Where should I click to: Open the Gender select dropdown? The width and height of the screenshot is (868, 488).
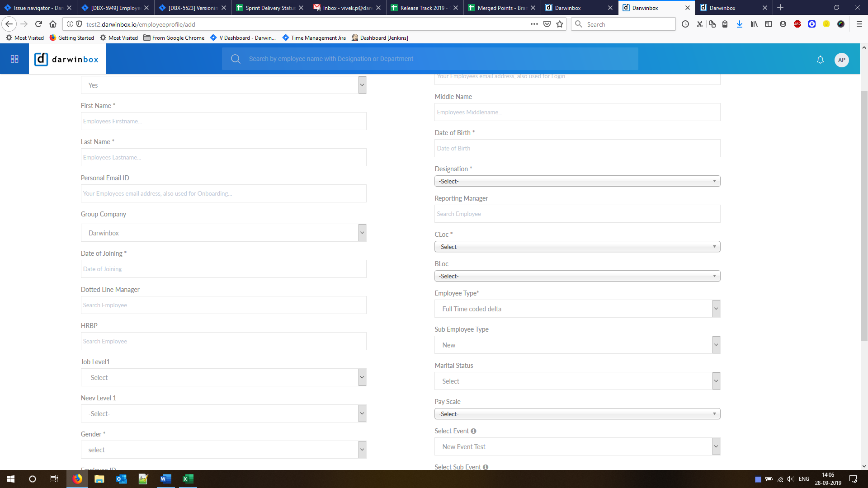pyautogui.click(x=223, y=450)
